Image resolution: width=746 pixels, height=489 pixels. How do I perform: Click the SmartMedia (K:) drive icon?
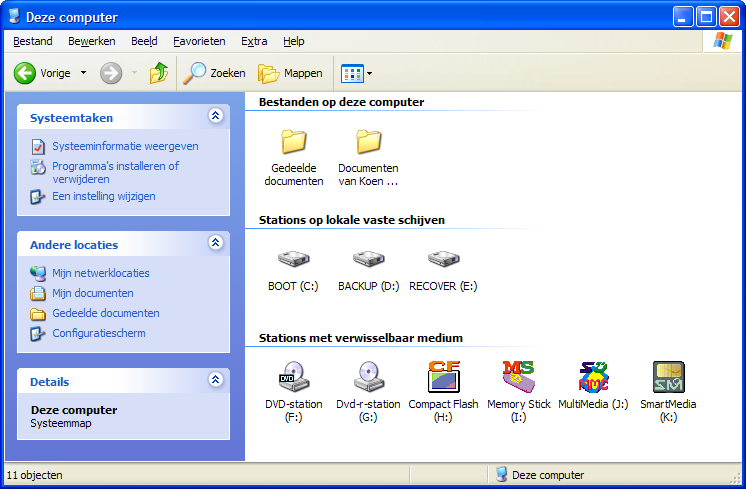tap(668, 377)
